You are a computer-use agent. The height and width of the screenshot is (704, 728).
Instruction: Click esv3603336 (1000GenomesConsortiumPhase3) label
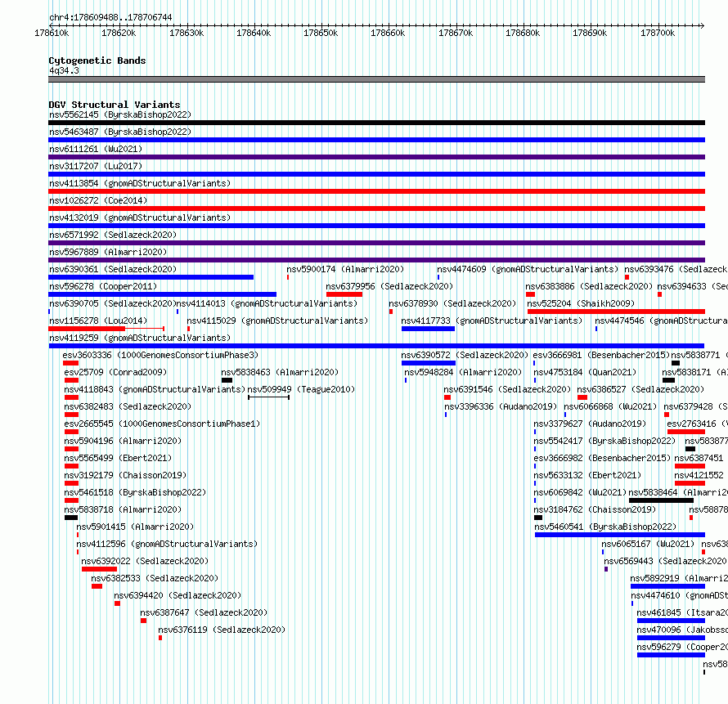pyautogui.click(x=160, y=355)
